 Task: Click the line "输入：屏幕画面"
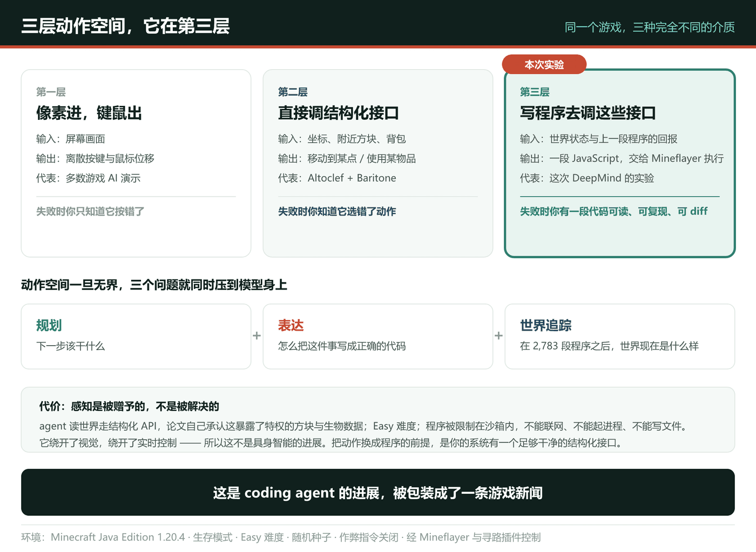[x=71, y=139]
